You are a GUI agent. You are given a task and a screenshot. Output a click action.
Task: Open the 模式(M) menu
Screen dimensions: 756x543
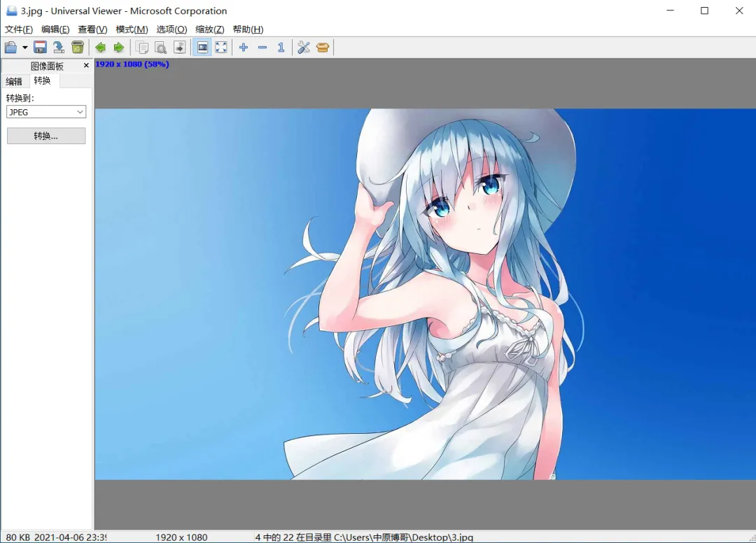pos(132,29)
